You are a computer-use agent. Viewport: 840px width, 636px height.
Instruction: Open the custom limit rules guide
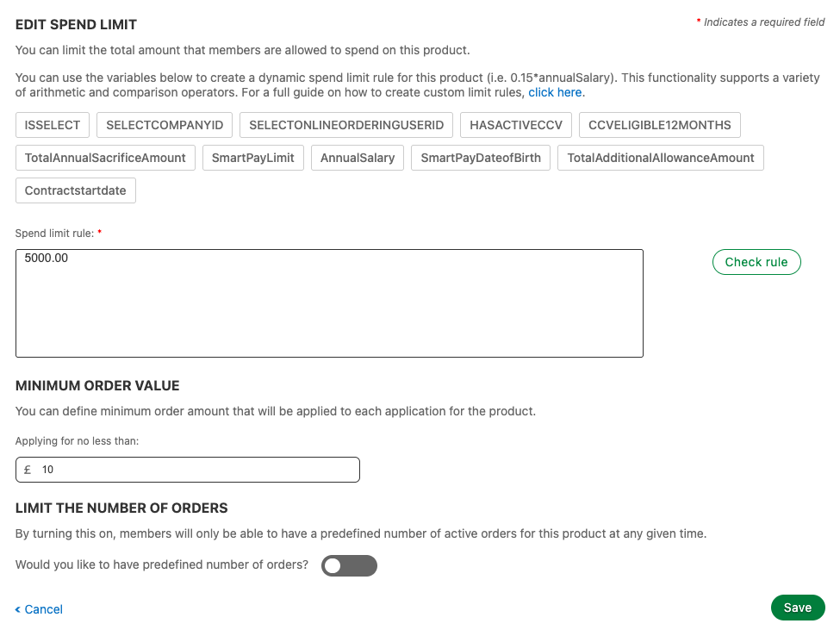(x=555, y=92)
